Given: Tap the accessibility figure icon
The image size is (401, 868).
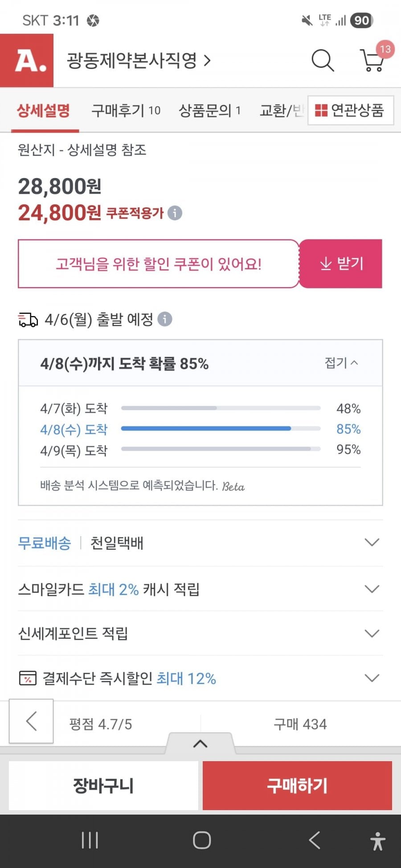Looking at the screenshot, I should 377,841.
